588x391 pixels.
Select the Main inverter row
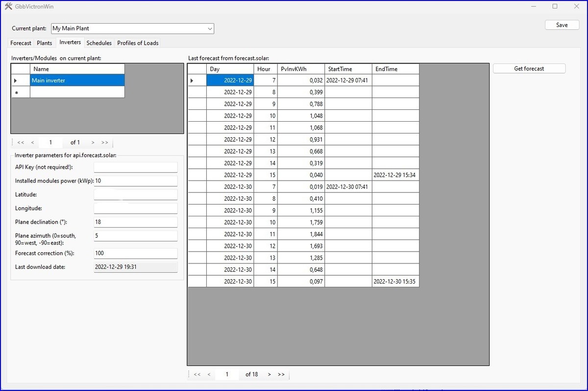77,80
